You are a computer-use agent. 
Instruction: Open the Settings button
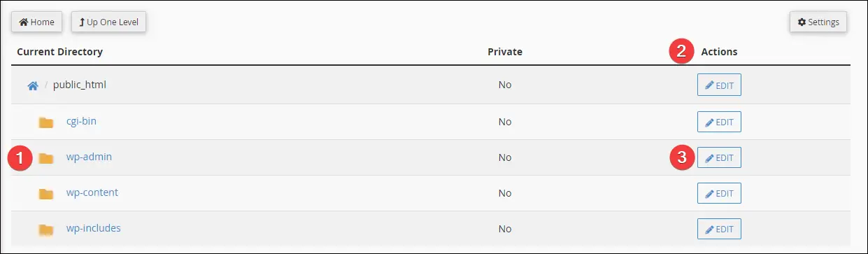click(818, 22)
